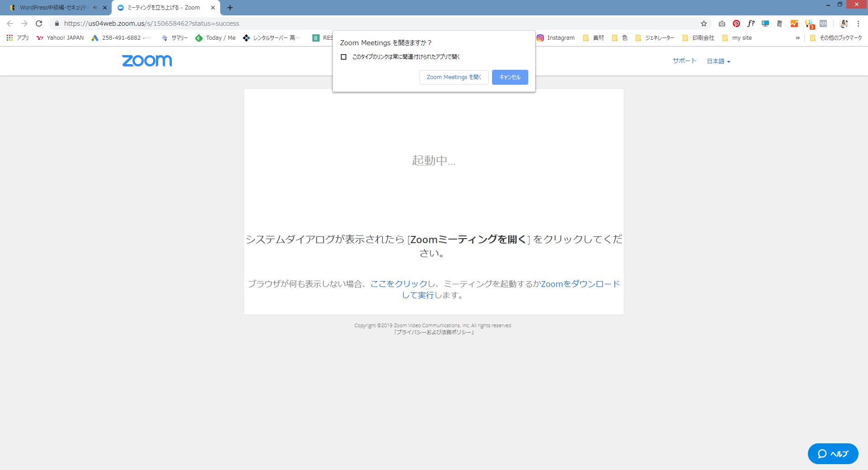868x470 pixels.
Task: Expand hidden bookmarks with the » chevron
Action: coord(797,38)
